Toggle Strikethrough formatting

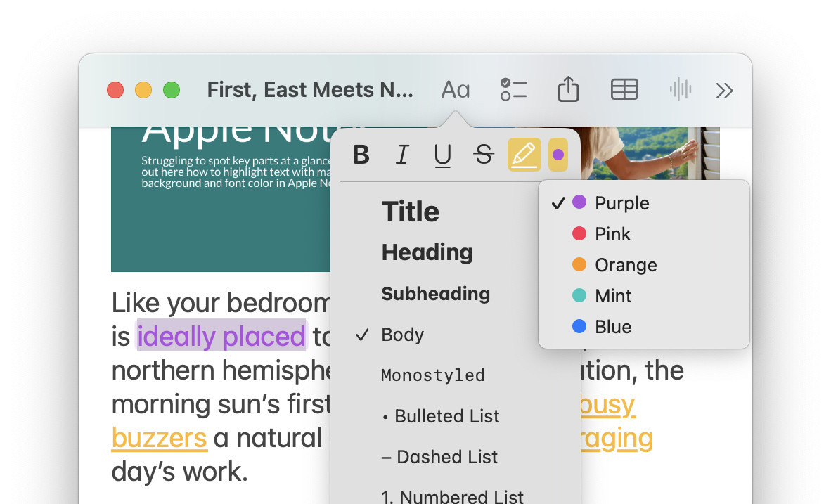[x=483, y=155]
